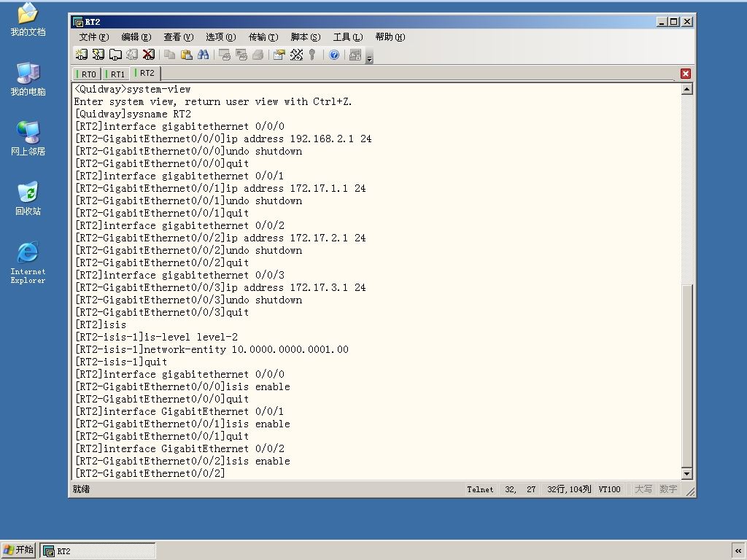The height and width of the screenshot is (560, 747).
Task: Click the Print Selection icon
Action: point(241,55)
